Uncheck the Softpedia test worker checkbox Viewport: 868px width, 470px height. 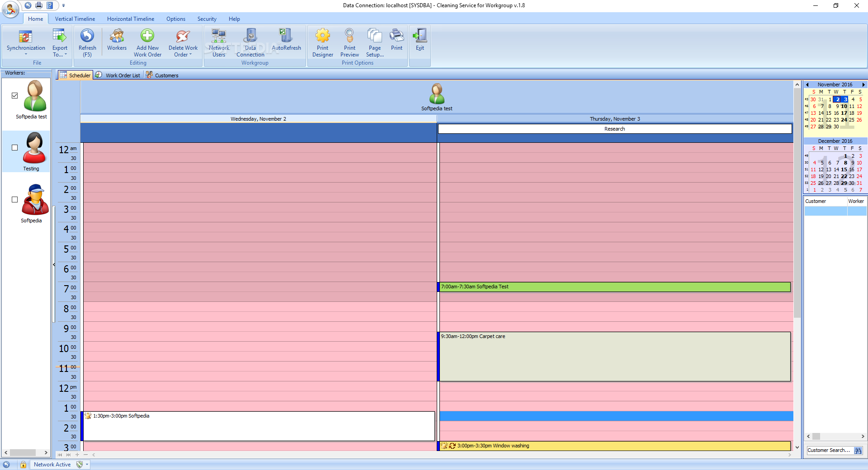pyautogui.click(x=15, y=95)
